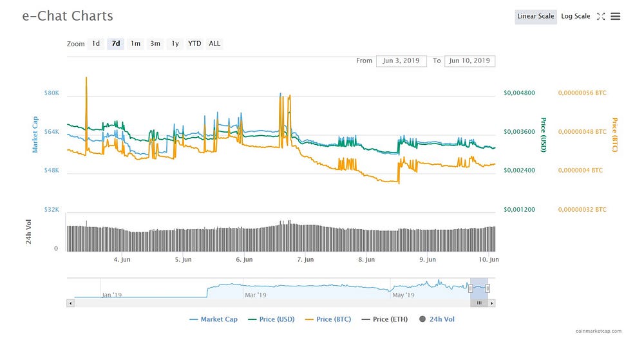Image resolution: width=644 pixels, height=345 pixels.
Task: Click the $0,003600 price axis label
Action: click(x=520, y=132)
